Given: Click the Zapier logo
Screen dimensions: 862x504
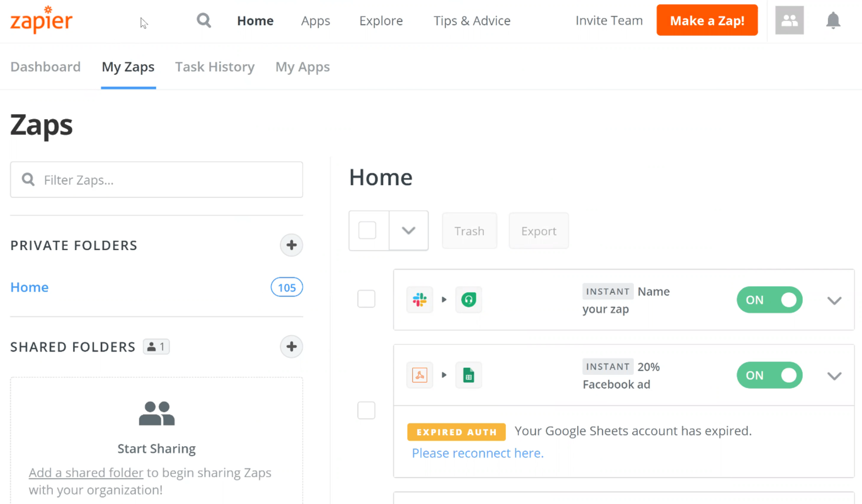Looking at the screenshot, I should click(42, 20).
